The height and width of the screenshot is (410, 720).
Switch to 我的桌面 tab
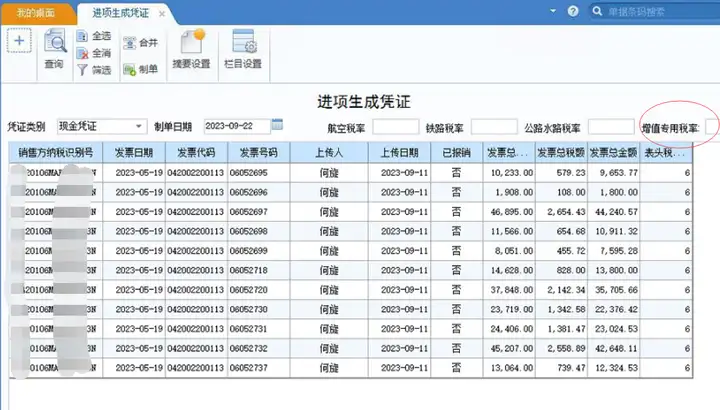[x=36, y=13]
